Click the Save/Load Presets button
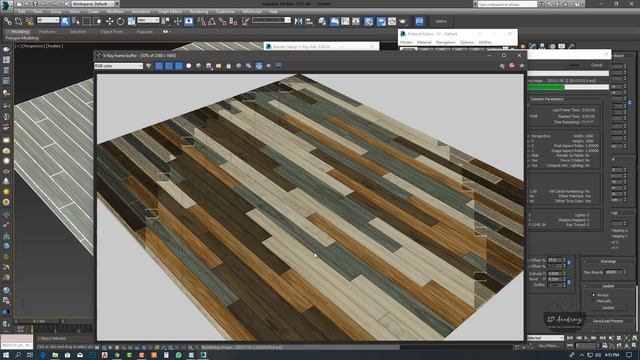Viewport: 640px width, 360px height. tap(608, 321)
